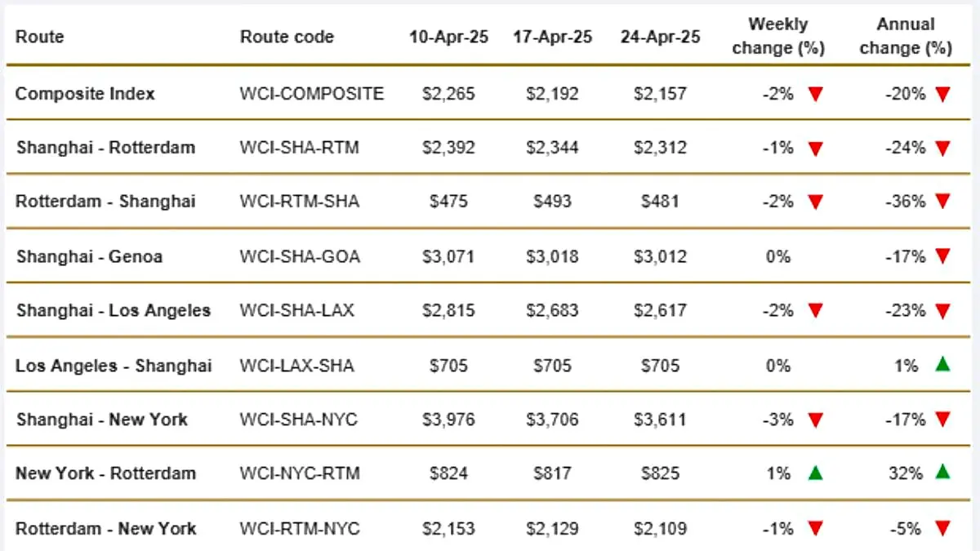This screenshot has width=980, height=551.
Task: Select the Shanghai - Rotterdam route name
Action: (105, 148)
